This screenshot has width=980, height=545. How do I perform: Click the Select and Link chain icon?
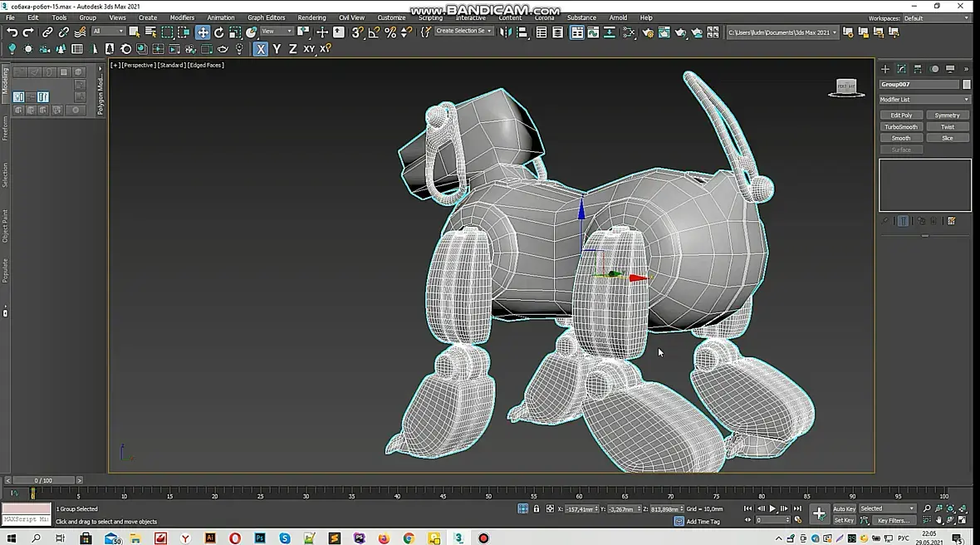click(47, 32)
